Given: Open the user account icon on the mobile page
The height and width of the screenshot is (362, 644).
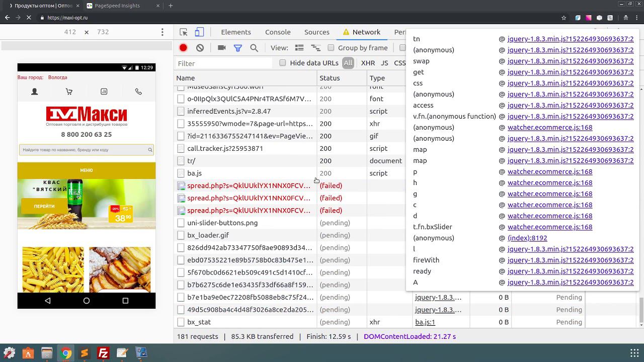Looking at the screenshot, I should click(35, 92).
